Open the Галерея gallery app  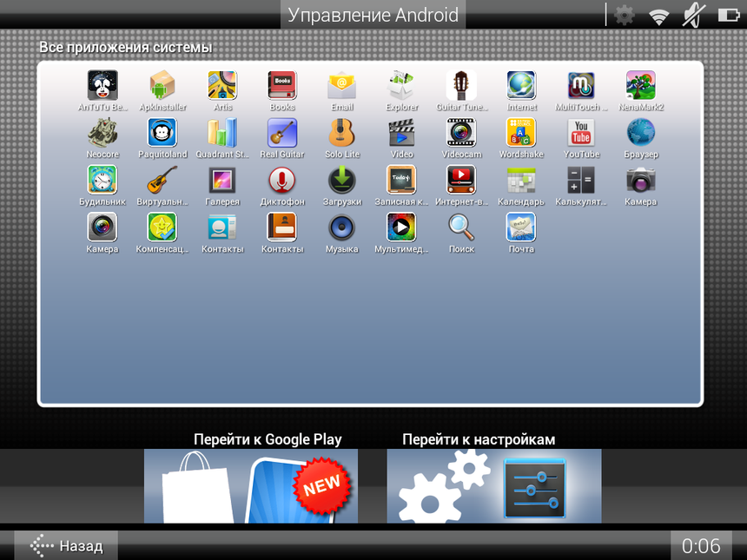(222, 181)
